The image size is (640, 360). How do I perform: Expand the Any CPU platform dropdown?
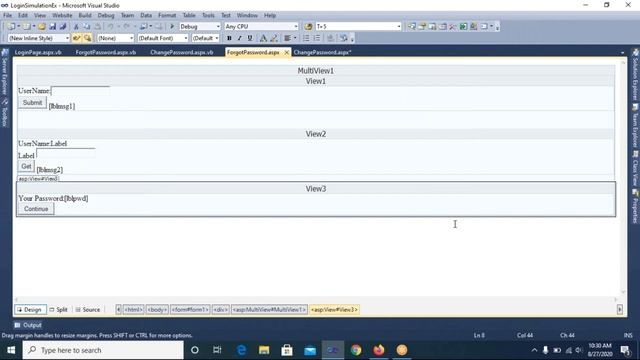tap(296, 27)
